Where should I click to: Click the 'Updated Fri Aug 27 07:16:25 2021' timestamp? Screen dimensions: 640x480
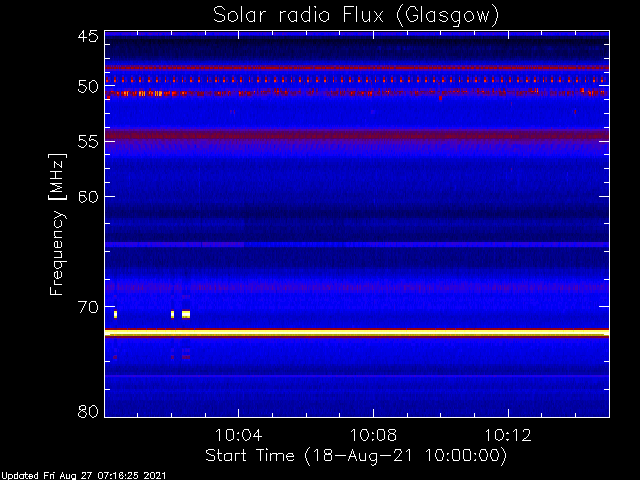[84, 476]
